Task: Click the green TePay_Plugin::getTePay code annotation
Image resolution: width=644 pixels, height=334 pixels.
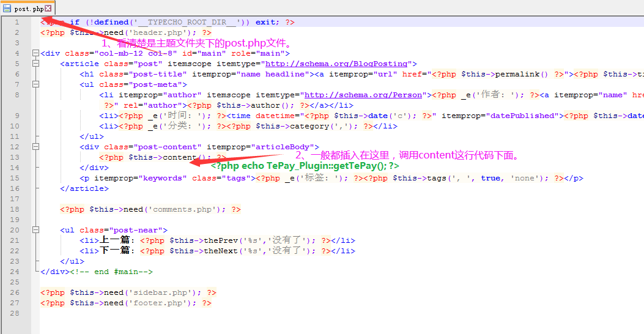Action: click(x=305, y=166)
